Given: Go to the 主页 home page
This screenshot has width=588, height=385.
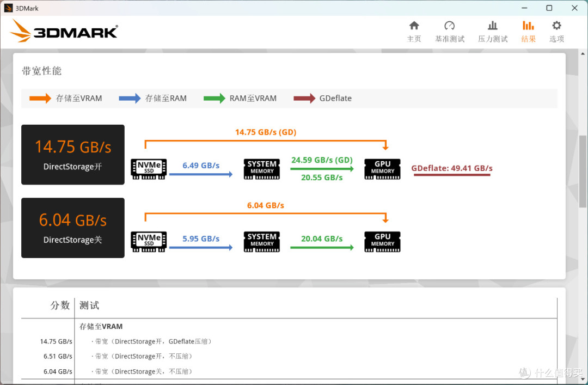Looking at the screenshot, I should 414,32.
